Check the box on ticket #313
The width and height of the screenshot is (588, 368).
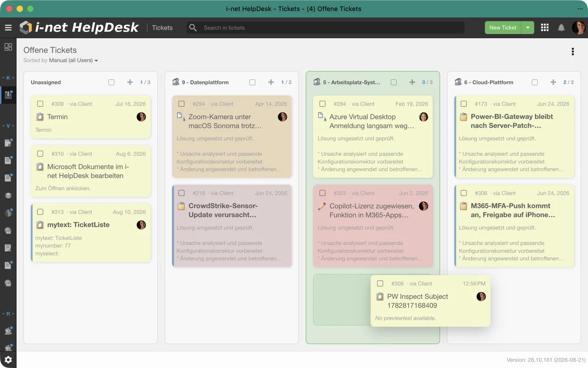tap(40, 212)
